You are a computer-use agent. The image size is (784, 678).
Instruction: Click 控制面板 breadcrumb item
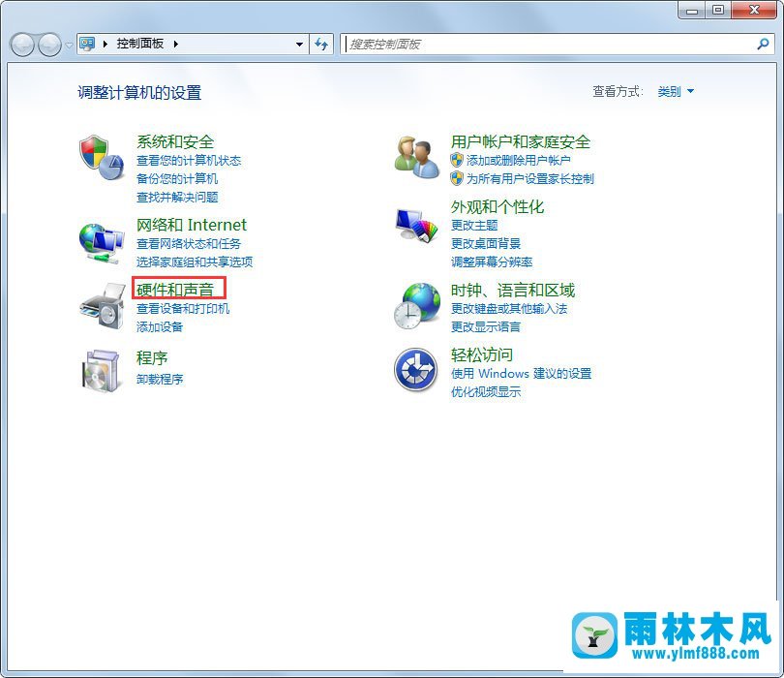click(x=140, y=44)
